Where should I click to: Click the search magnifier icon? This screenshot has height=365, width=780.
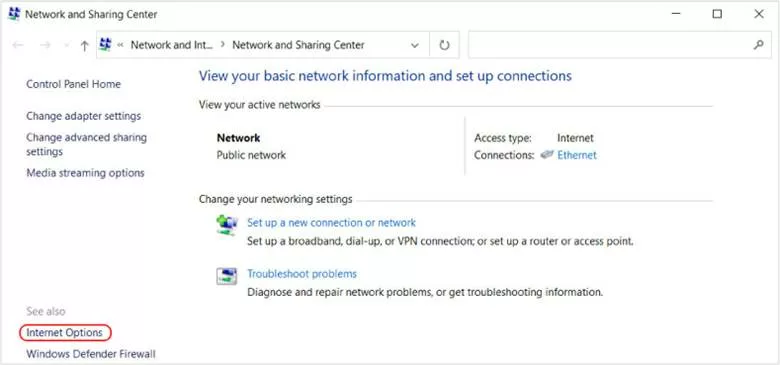pos(758,45)
